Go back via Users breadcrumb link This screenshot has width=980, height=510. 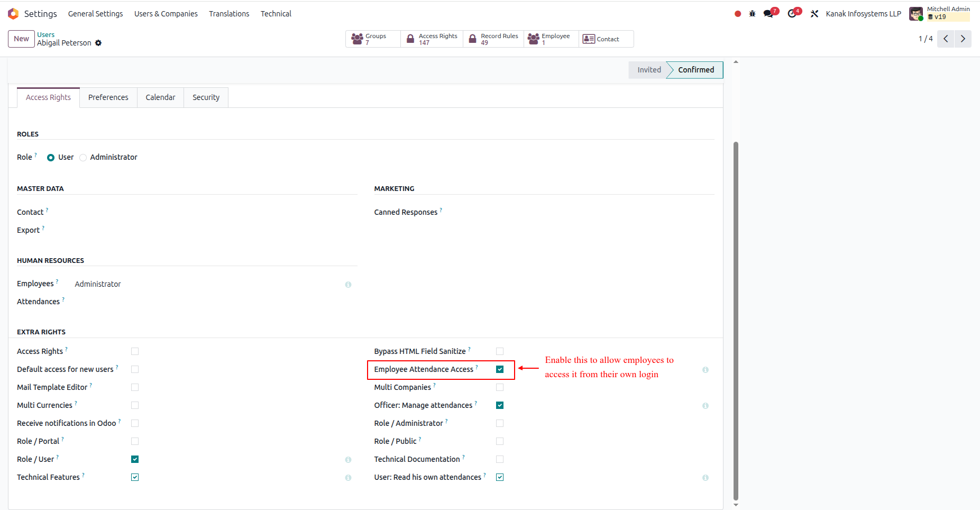[46, 34]
